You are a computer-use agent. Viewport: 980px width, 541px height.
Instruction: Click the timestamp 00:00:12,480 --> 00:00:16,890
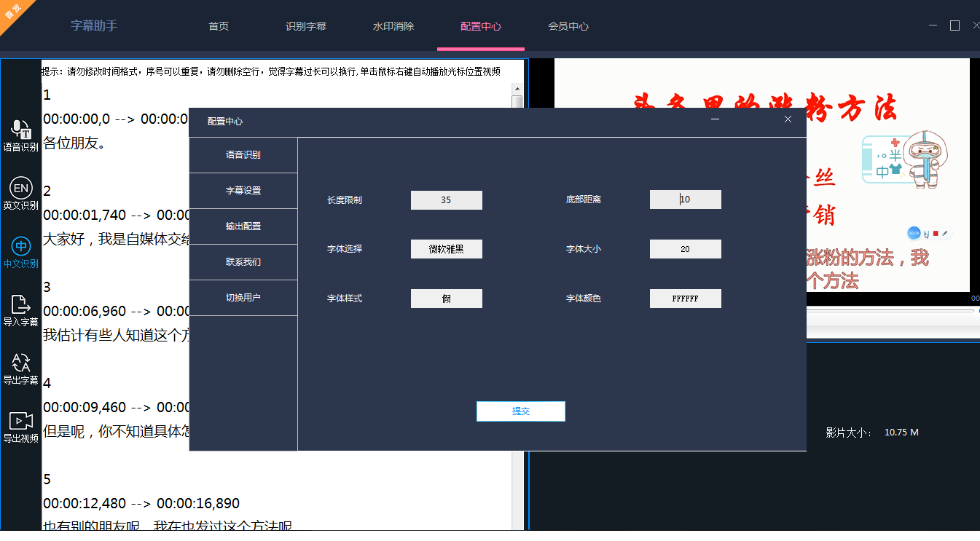point(141,503)
